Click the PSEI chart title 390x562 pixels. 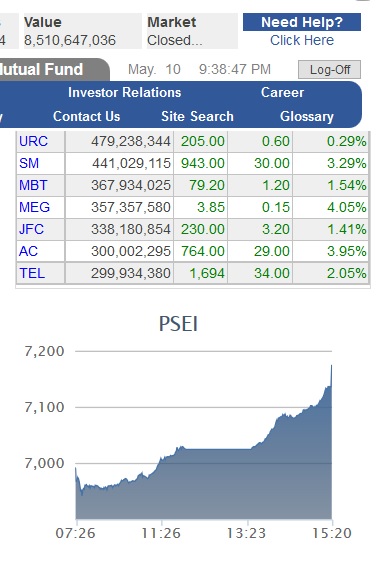click(178, 324)
